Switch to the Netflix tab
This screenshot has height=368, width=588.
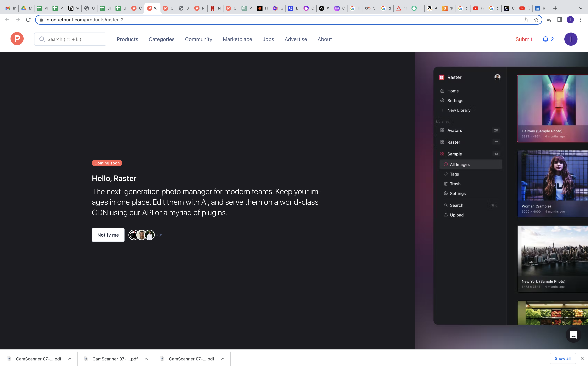pos(216,8)
